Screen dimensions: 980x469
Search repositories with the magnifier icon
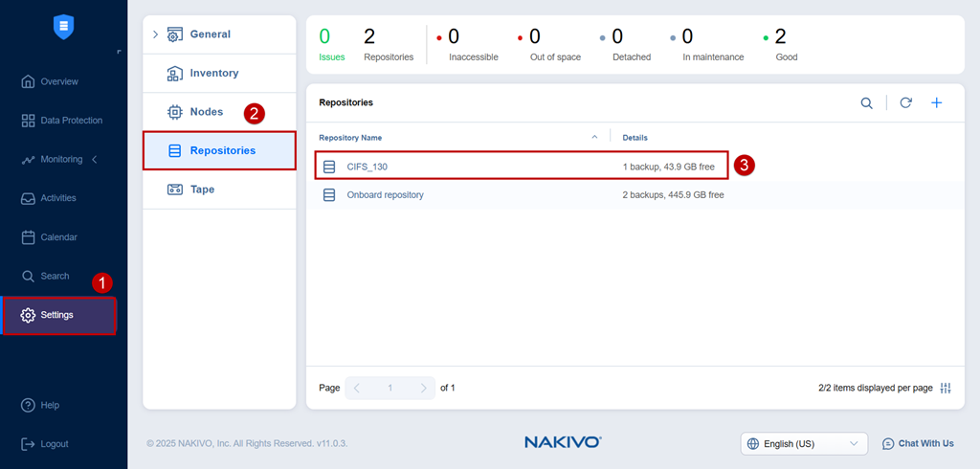[x=867, y=103]
